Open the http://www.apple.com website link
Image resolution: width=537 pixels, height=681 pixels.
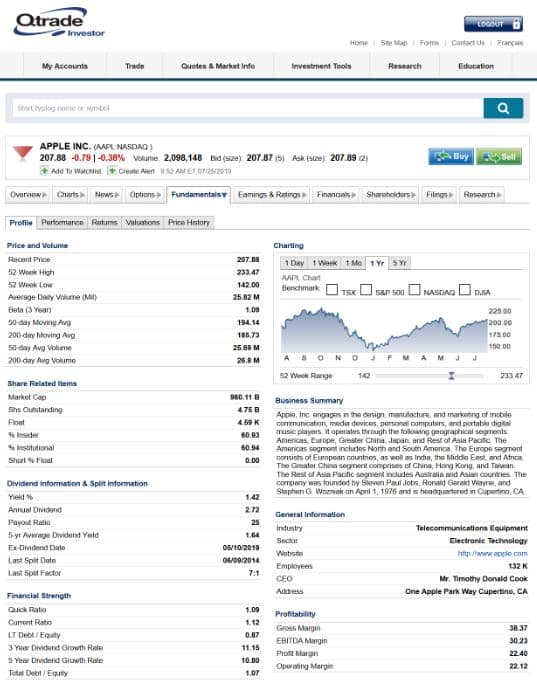pyautogui.click(x=492, y=553)
